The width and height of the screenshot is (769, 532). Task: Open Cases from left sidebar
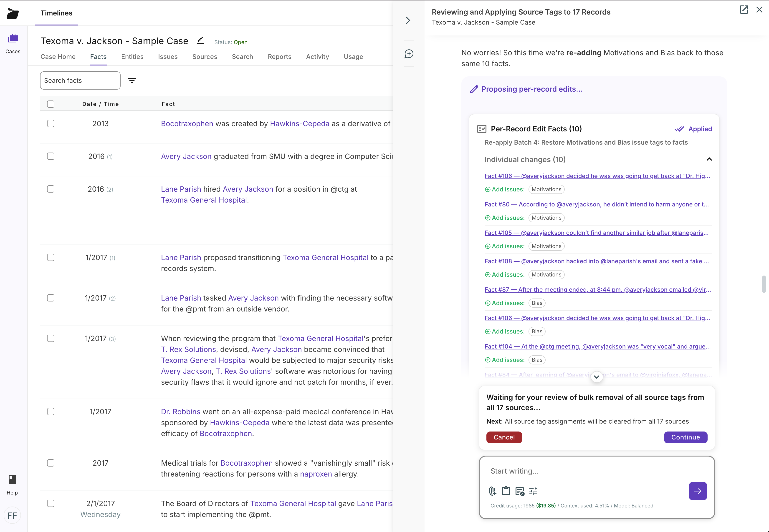click(x=13, y=43)
